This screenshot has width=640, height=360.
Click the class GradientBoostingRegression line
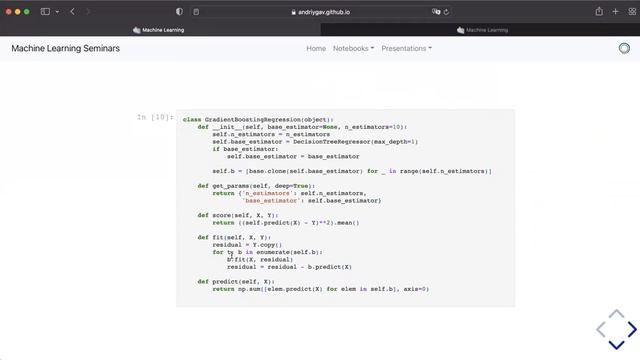coord(258,120)
